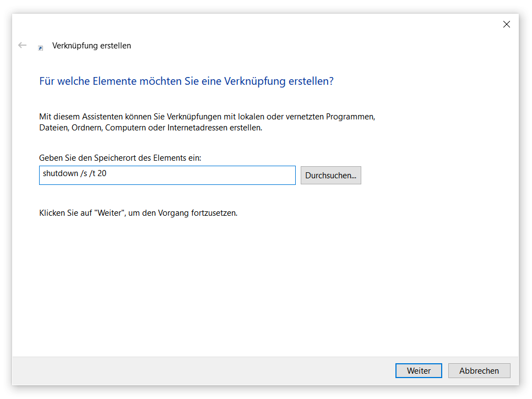Place cursor on "/t 20" in the location field

tap(97, 173)
